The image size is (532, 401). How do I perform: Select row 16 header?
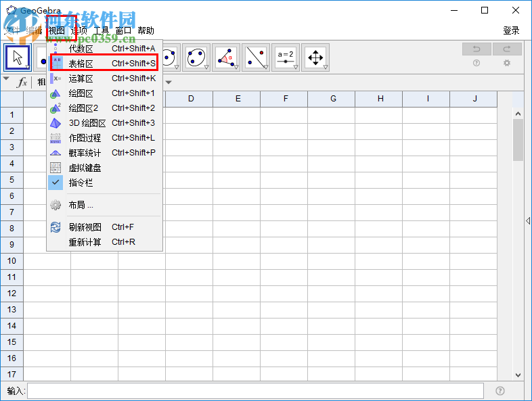coord(12,358)
